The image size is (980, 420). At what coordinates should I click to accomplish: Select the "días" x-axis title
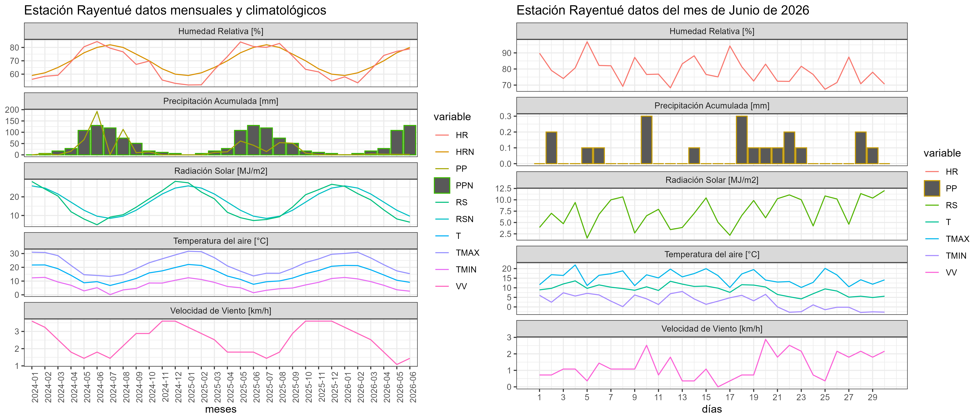(712, 409)
